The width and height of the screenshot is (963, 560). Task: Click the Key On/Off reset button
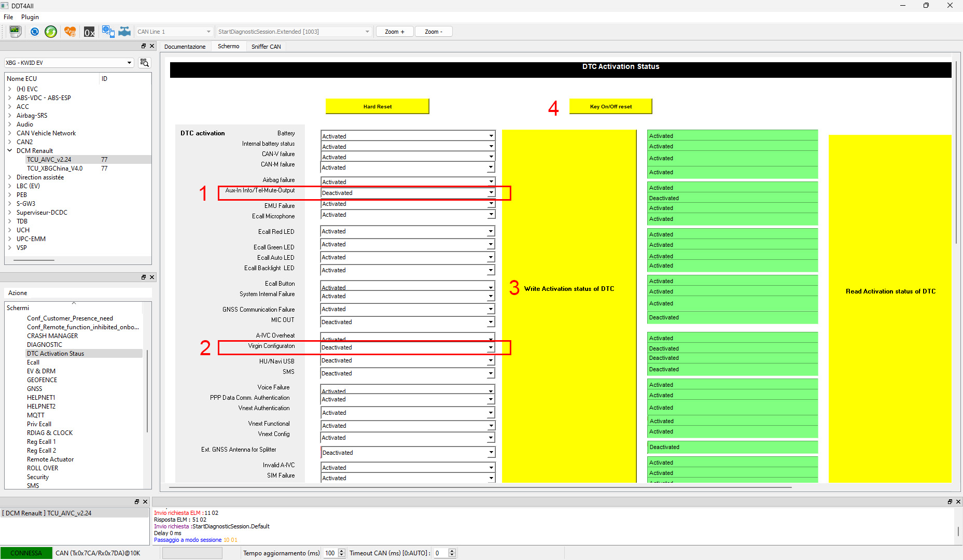click(x=611, y=106)
